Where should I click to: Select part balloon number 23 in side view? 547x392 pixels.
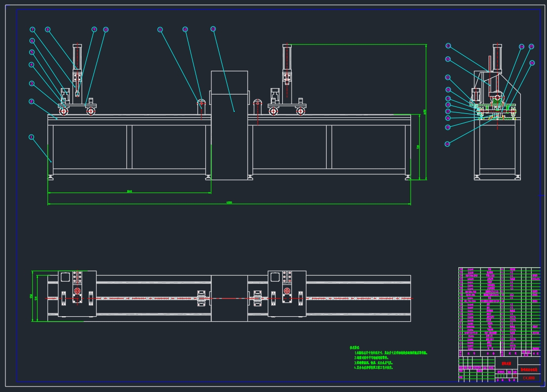(x=448, y=46)
